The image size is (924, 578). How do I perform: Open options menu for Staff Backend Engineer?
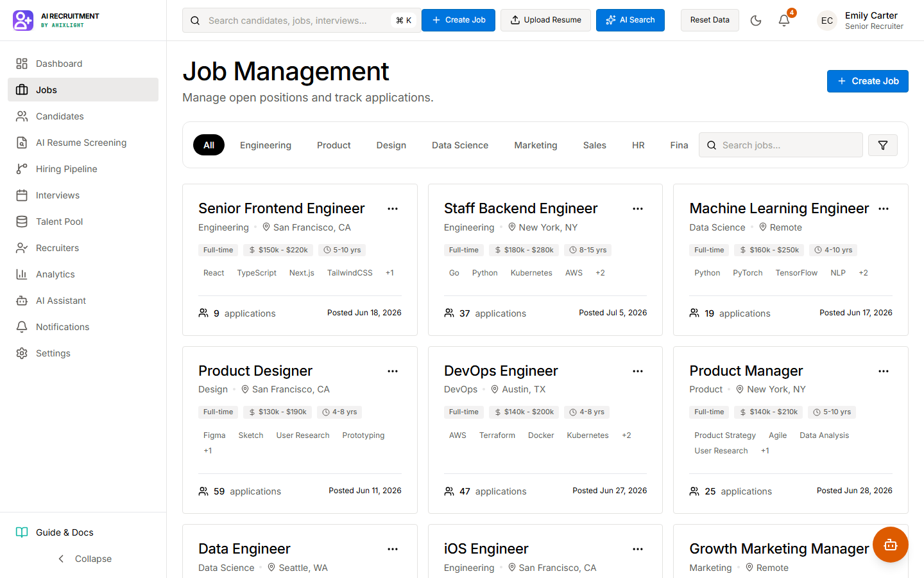tap(638, 209)
